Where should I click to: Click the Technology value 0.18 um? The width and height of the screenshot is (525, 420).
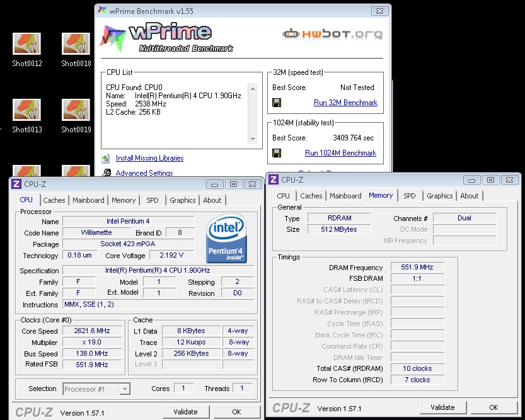(x=80, y=255)
